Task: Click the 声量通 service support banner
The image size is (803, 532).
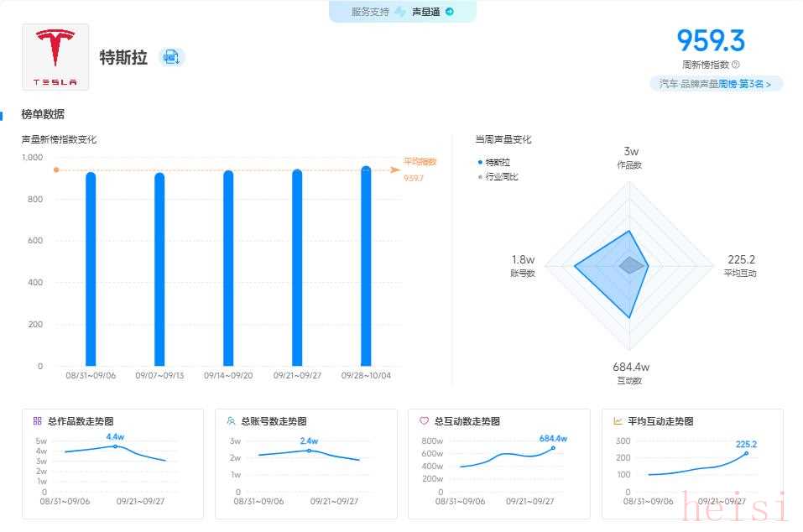Action: [402, 12]
